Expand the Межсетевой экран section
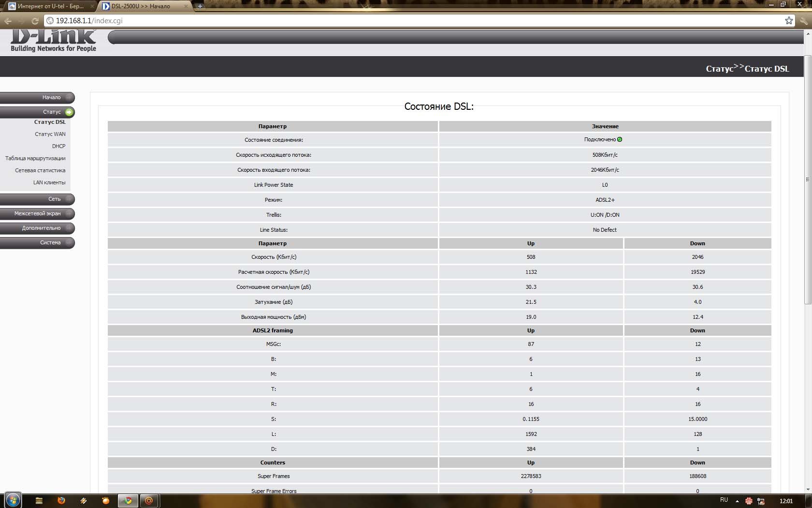Viewport: 812px width, 508px height. click(x=38, y=213)
